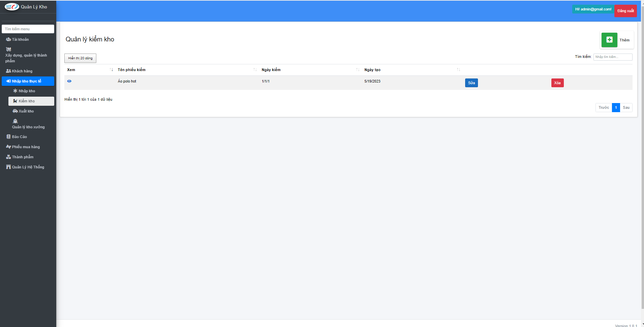
Task: Click the Phiếu mua hàng icon
Action: [8, 147]
